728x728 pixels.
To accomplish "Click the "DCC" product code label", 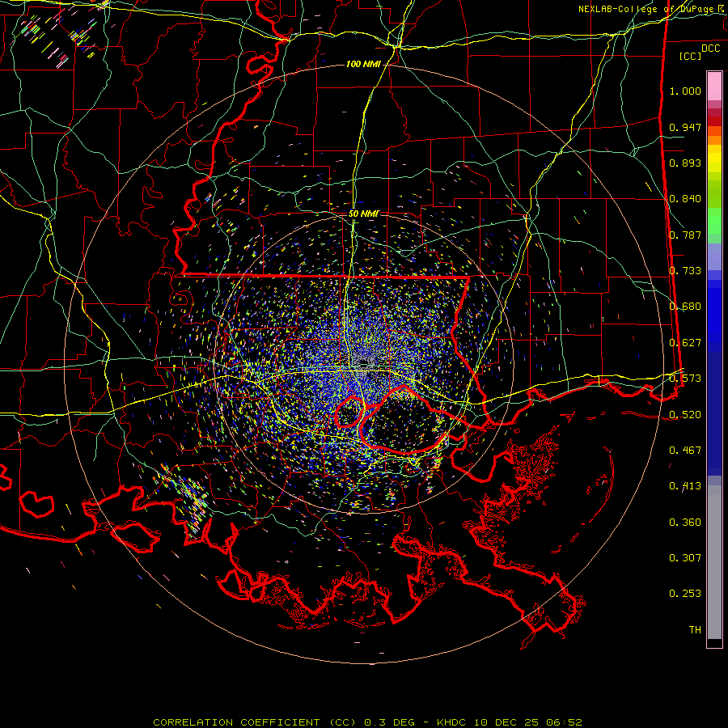I will click(710, 49).
